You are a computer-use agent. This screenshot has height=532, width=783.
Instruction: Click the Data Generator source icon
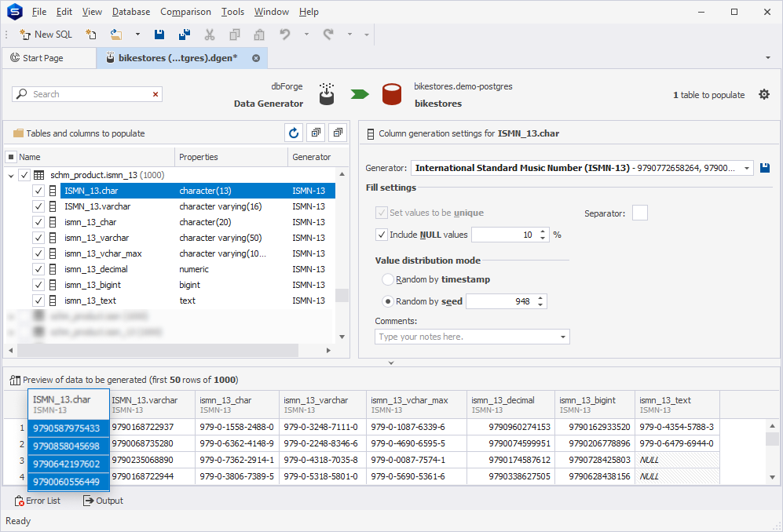[x=326, y=94]
